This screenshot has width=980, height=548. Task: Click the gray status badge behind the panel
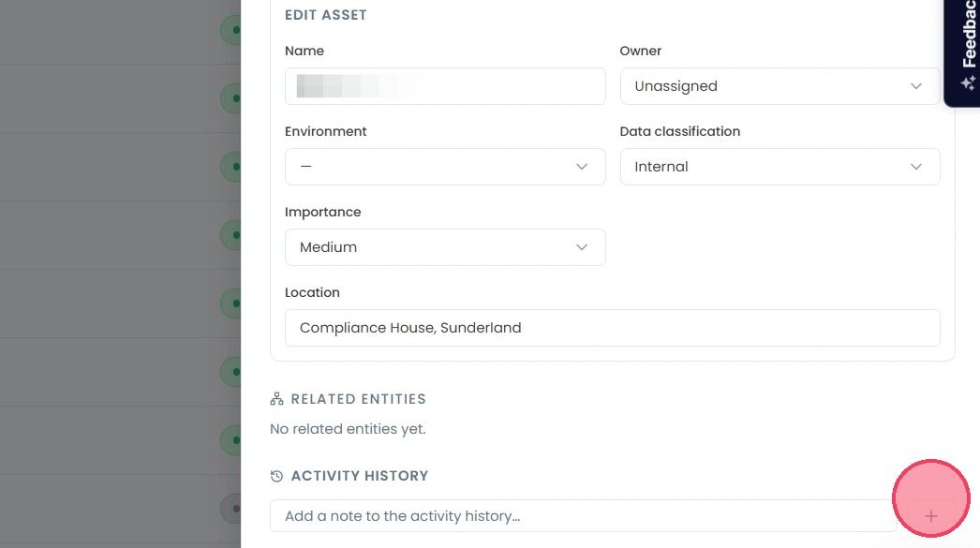[230, 509]
